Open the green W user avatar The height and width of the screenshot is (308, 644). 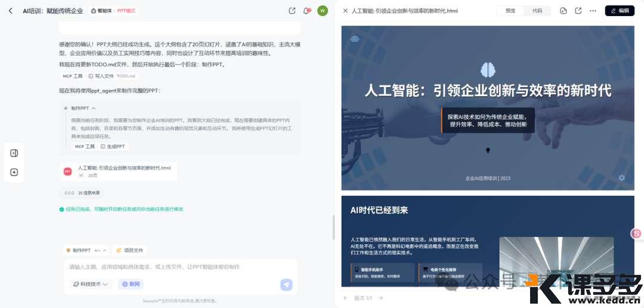pyautogui.click(x=323, y=11)
